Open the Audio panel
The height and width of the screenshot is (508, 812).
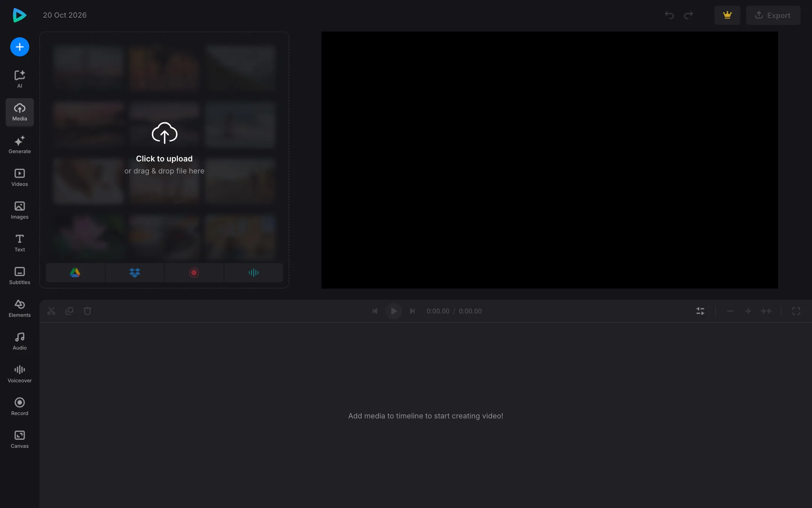20,341
